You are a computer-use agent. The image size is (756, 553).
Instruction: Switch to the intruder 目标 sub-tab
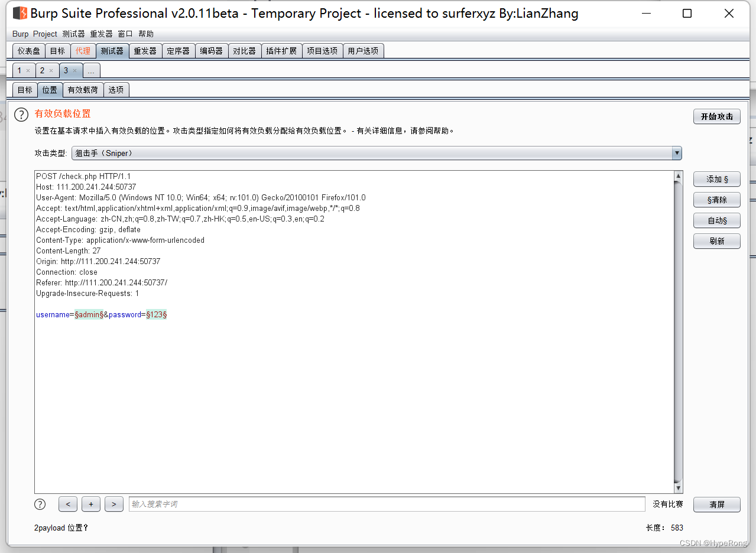tap(25, 90)
